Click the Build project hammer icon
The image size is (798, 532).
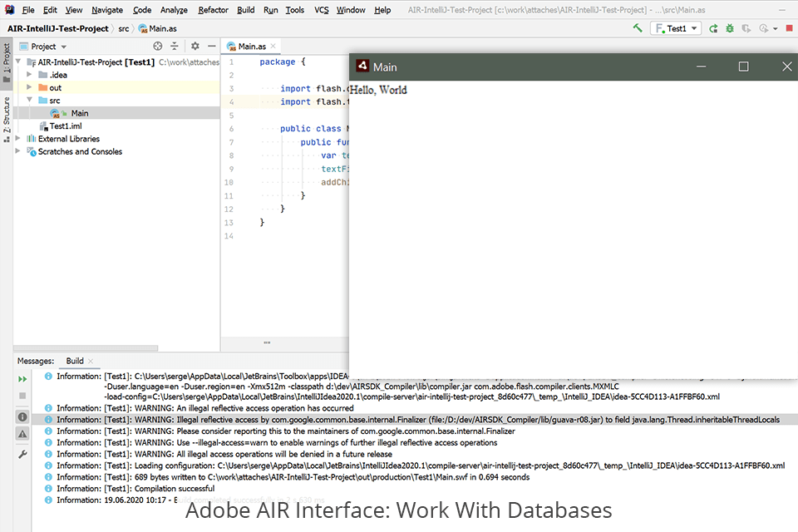coord(638,28)
